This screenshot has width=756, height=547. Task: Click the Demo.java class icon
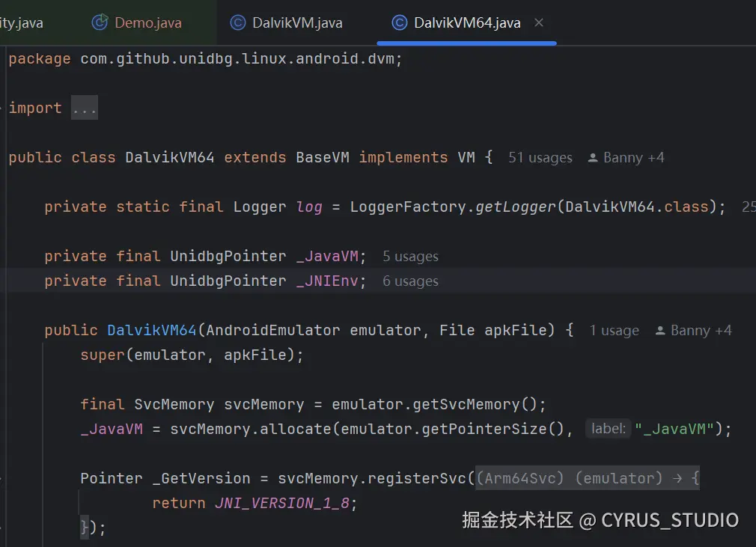100,22
